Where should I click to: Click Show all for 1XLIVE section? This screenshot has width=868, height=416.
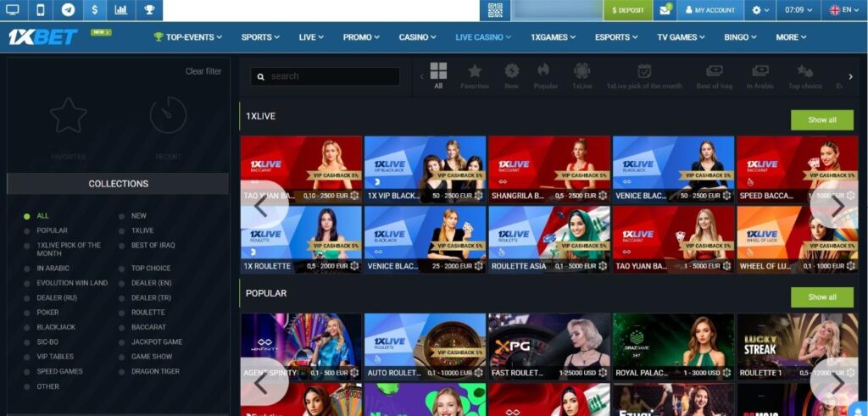pyautogui.click(x=821, y=119)
